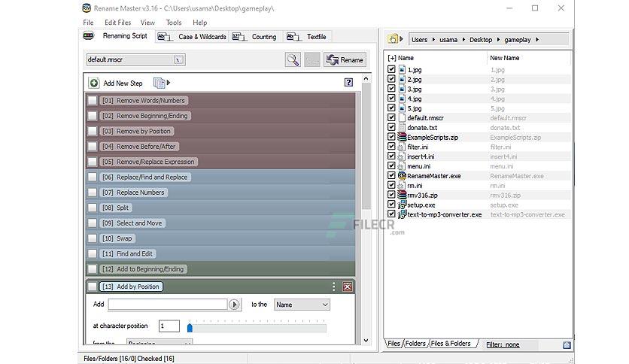Uncheck the 1.jpg file checkbox
The image size is (629, 364).
(x=391, y=69)
